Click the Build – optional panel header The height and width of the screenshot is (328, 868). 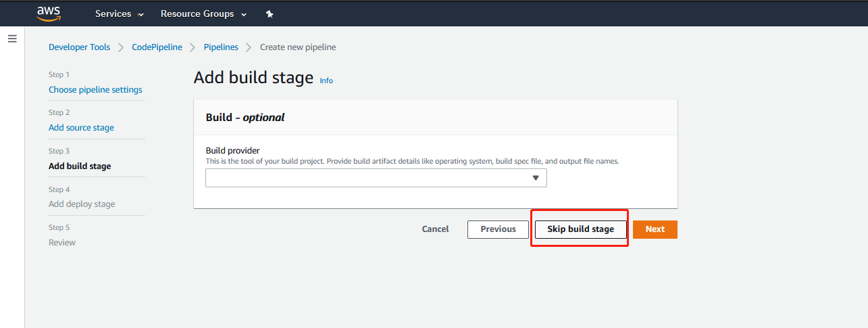(436, 117)
